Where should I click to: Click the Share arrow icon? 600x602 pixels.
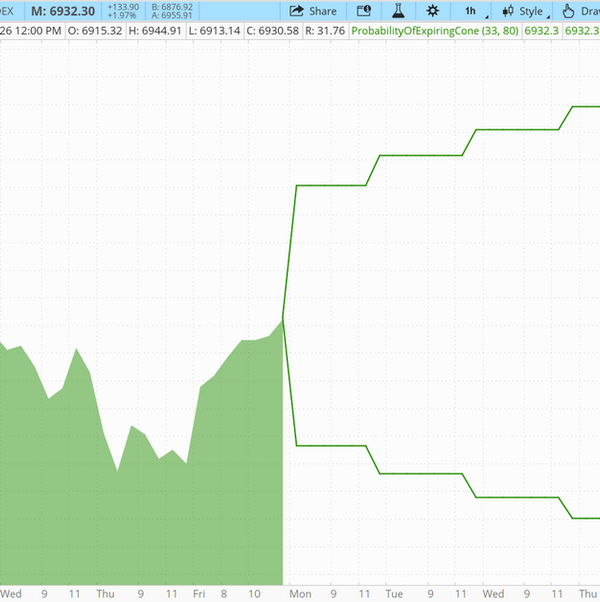(x=296, y=11)
